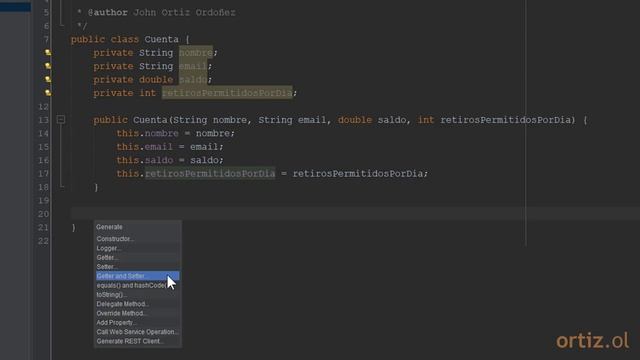This screenshot has height=360, width=640.
Task: Select Override Method... entry
Action: [138, 313]
